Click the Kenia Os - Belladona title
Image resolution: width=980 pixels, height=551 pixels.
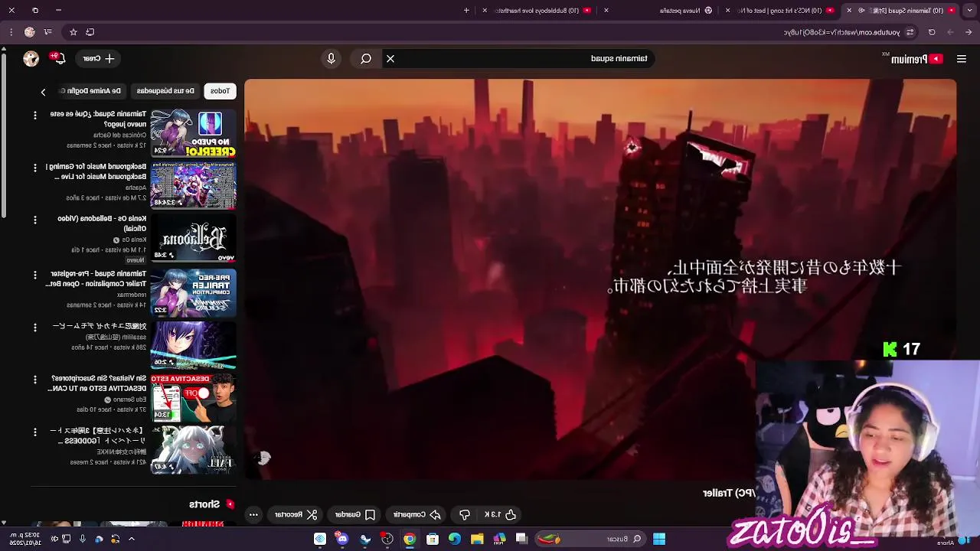tap(102, 223)
